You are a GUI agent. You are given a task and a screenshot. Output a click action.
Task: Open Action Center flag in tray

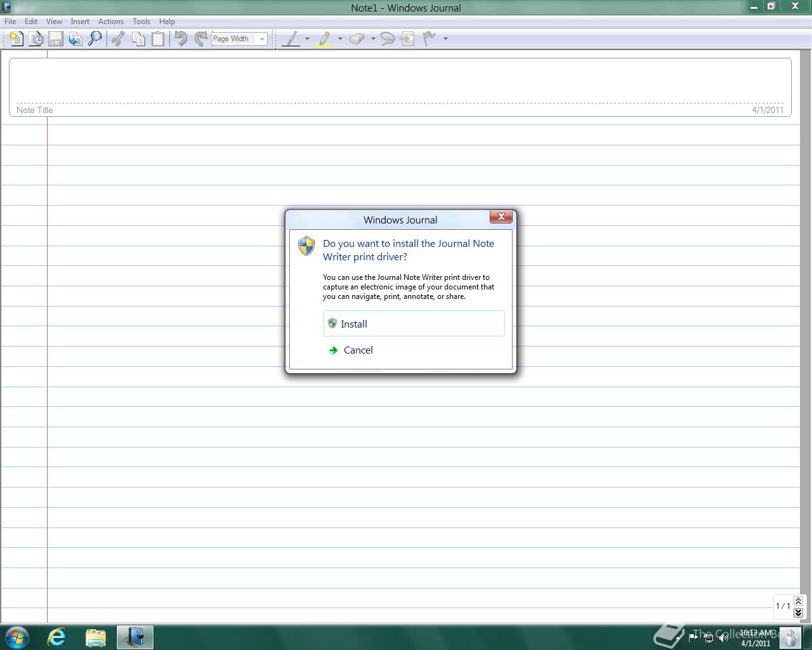[693, 638]
